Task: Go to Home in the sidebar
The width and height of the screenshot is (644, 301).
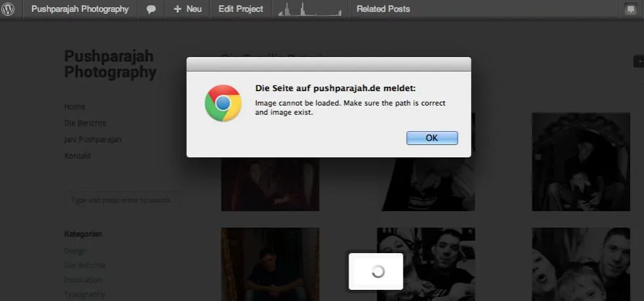Action: pos(75,106)
